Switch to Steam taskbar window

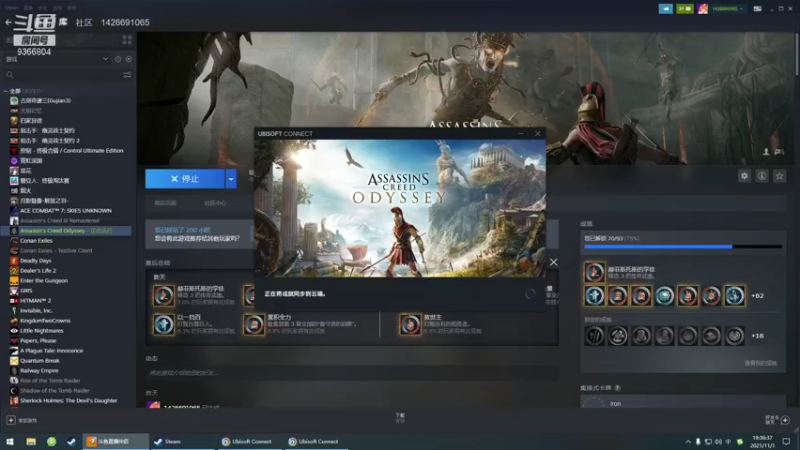pyautogui.click(x=181, y=442)
